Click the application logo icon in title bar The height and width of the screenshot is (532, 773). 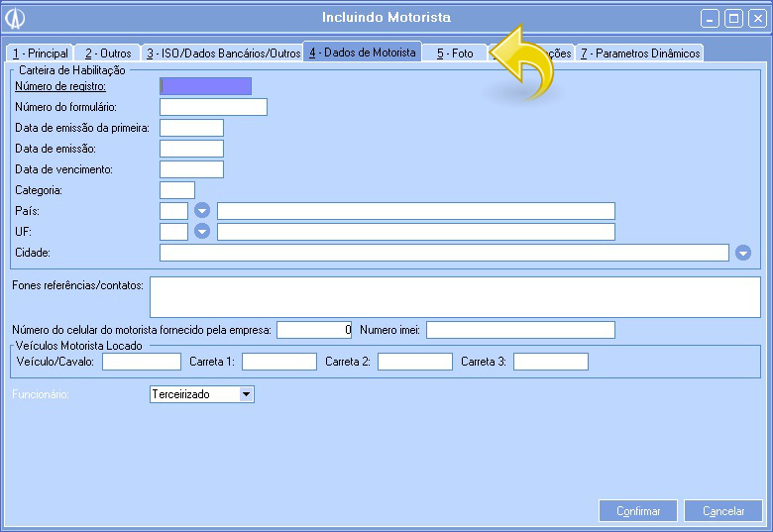point(16,18)
